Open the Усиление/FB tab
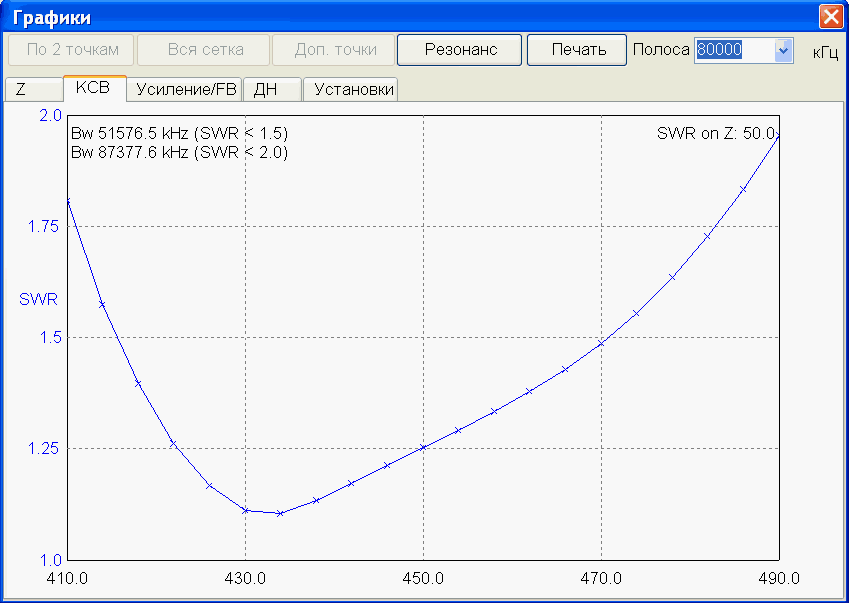The image size is (849, 603). (x=185, y=90)
